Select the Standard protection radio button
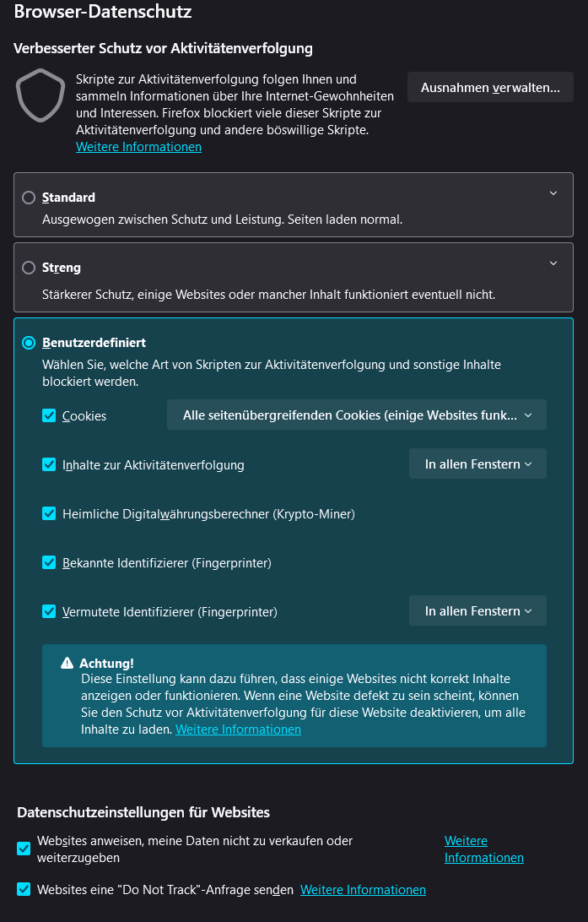 [x=29, y=198]
